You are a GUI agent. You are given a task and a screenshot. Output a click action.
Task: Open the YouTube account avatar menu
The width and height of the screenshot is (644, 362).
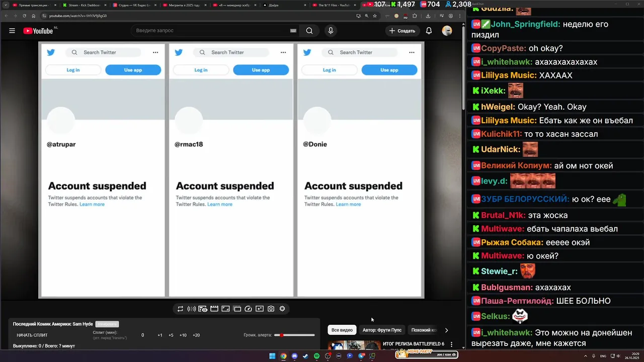coord(447,31)
